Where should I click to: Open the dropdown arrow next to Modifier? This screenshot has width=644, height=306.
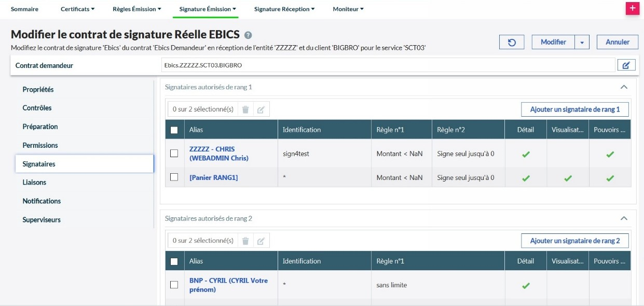[582, 43]
